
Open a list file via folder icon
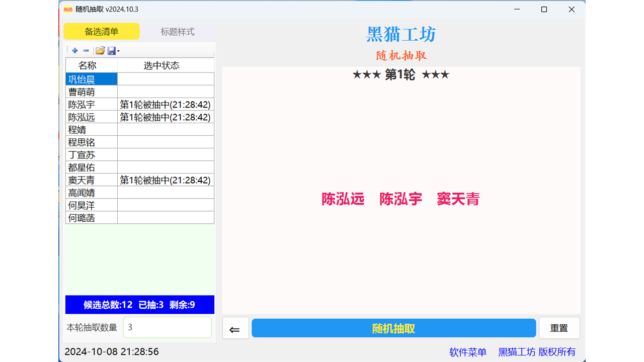tap(100, 50)
